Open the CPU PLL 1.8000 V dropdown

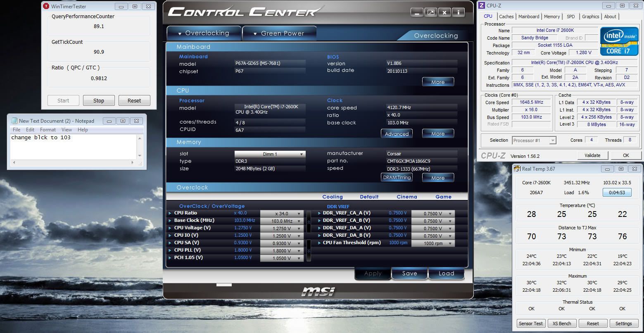(x=282, y=251)
